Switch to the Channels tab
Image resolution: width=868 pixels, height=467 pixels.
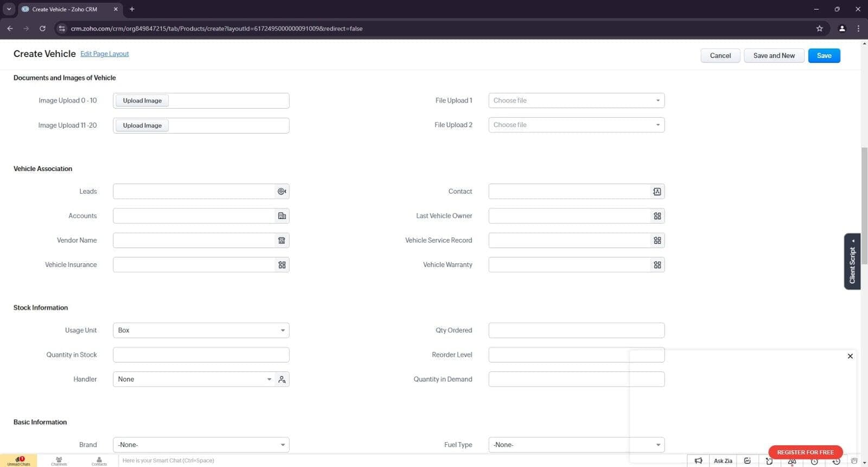point(59,460)
